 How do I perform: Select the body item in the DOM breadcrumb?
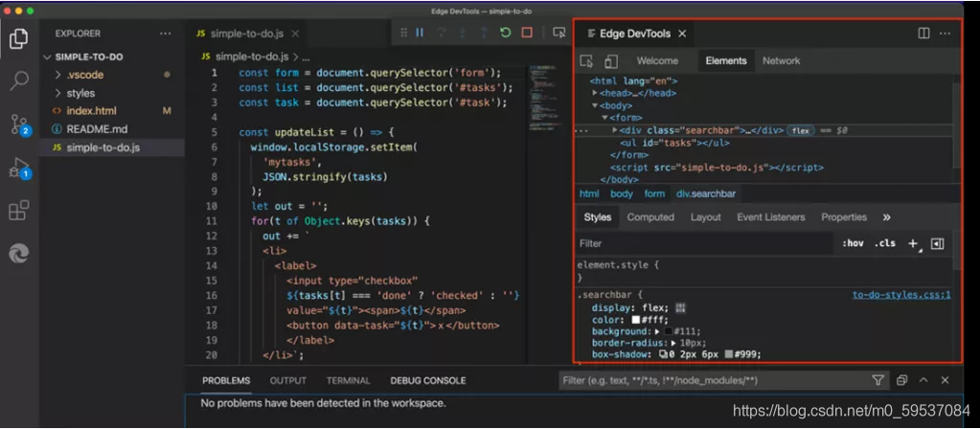point(622,193)
